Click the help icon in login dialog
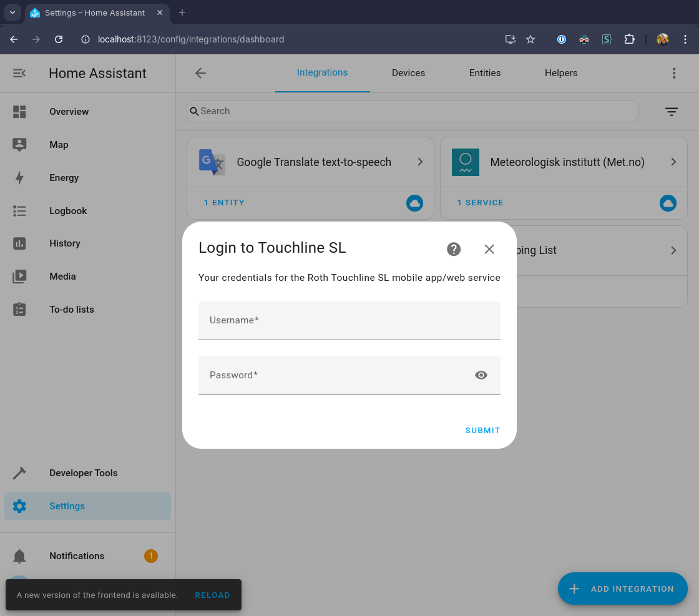This screenshot has height=616, width=699. point(454,249)
